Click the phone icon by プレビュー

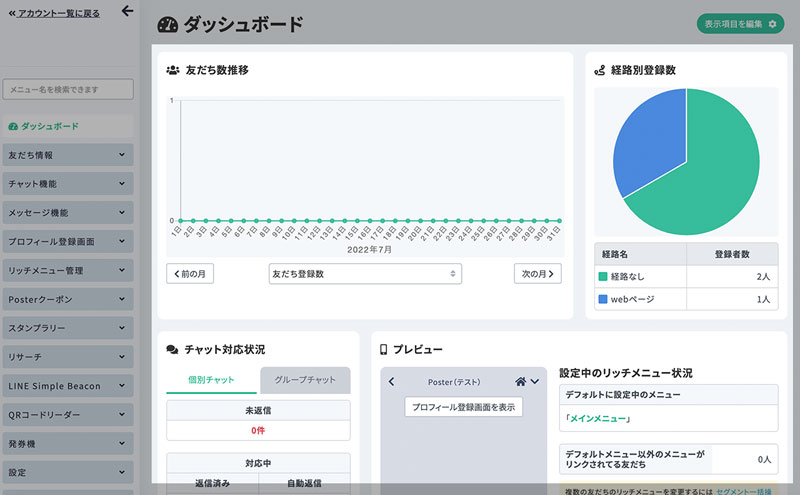[x=383, y=350]
